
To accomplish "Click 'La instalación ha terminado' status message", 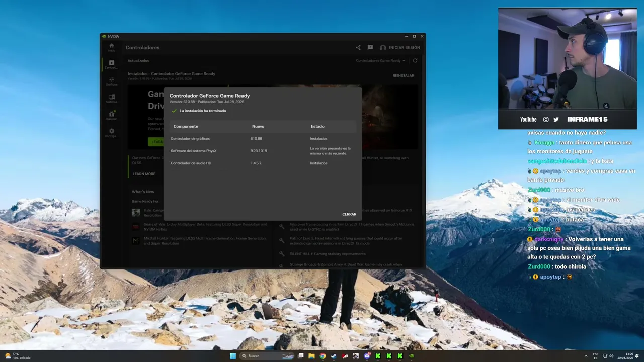I will 203,111.
